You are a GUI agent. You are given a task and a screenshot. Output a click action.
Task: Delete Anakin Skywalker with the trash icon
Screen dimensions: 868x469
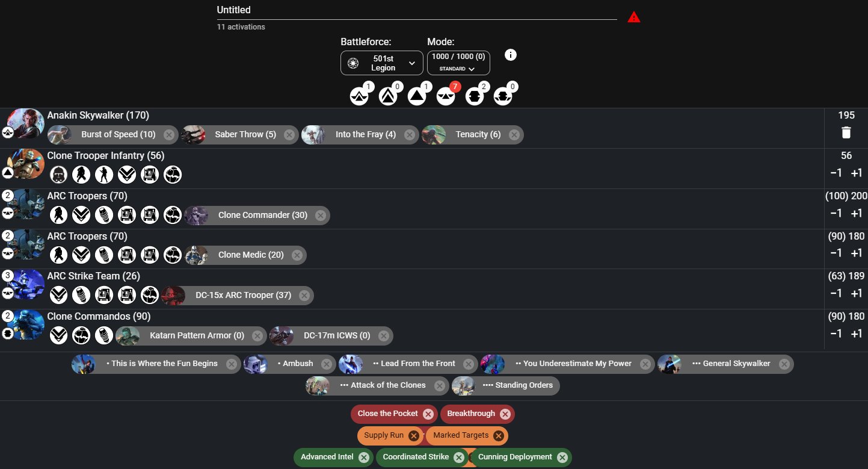(x=846, y=133)
